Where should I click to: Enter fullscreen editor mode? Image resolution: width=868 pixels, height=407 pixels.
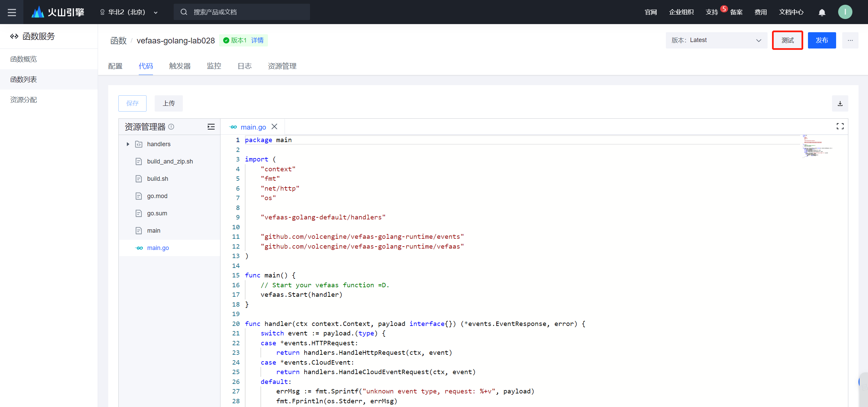840,127
